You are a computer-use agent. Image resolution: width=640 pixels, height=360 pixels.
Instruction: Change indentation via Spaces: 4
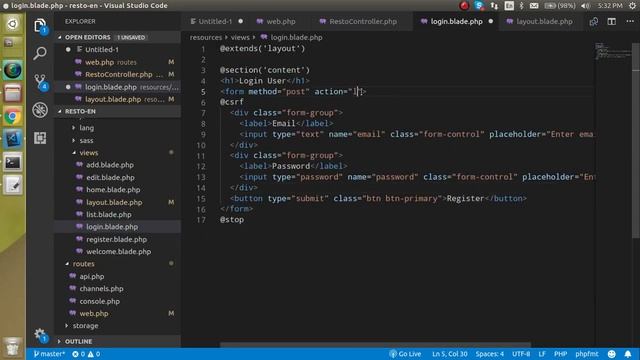pyautogui.click(x=489, y=354)
